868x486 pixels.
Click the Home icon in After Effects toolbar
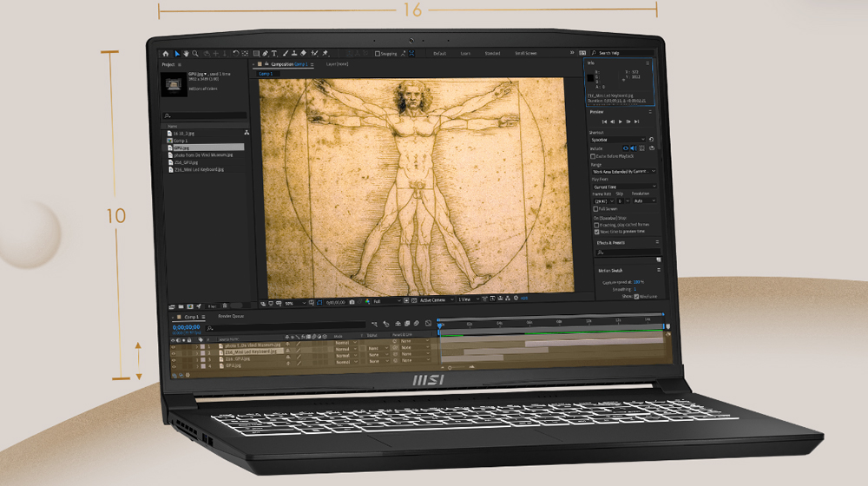click(x=165, y=54)
